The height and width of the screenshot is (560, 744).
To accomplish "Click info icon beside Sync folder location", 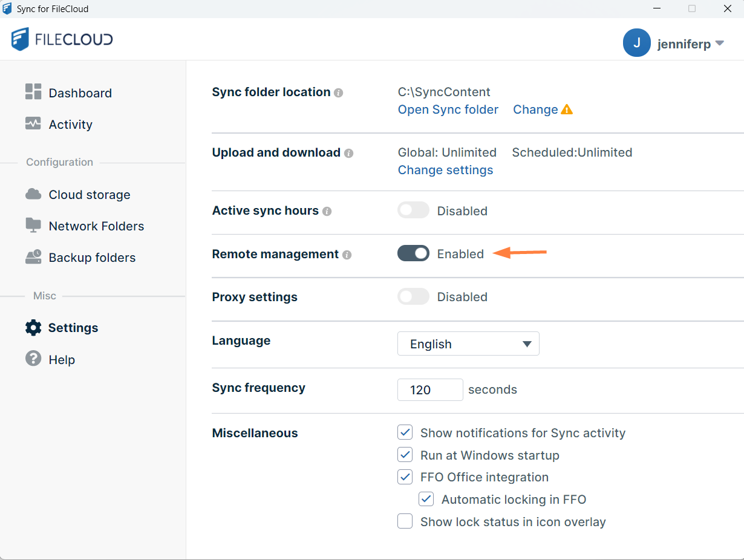I will [x=339, y=93].
